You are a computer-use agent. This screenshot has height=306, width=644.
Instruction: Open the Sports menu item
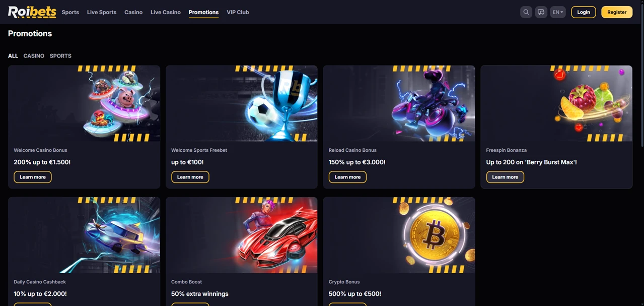(x=70, y=12)
